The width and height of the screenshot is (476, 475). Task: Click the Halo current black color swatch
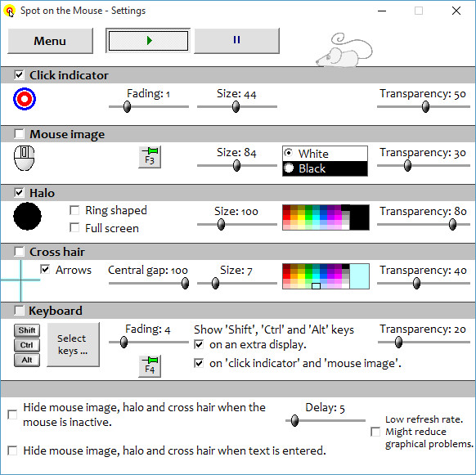[x=359, y=217]
